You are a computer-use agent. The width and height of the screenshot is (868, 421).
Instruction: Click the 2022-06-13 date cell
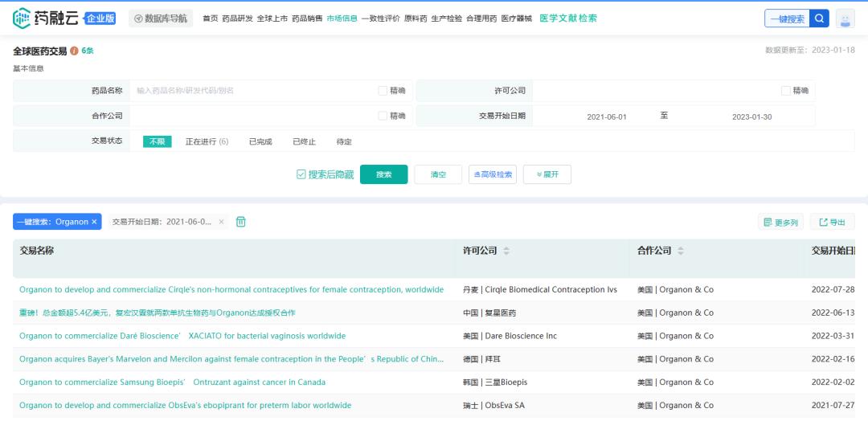point(833,313)
